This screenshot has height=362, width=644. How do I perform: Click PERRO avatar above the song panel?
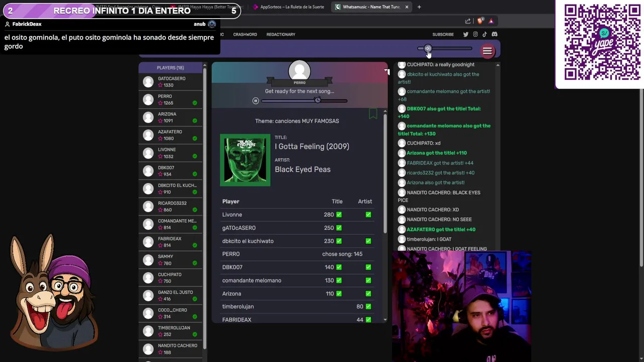299,71
